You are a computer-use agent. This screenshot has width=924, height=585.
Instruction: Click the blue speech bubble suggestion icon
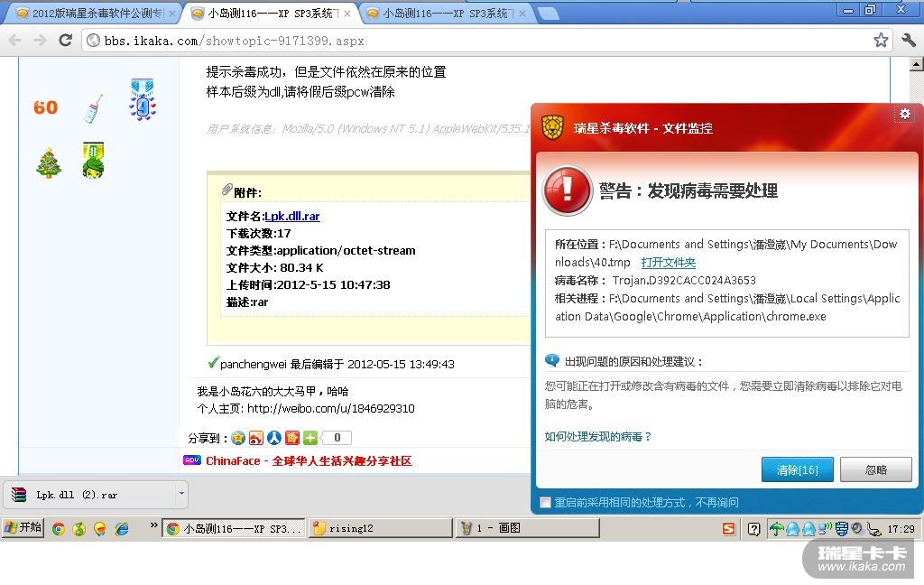pos(552,360)
